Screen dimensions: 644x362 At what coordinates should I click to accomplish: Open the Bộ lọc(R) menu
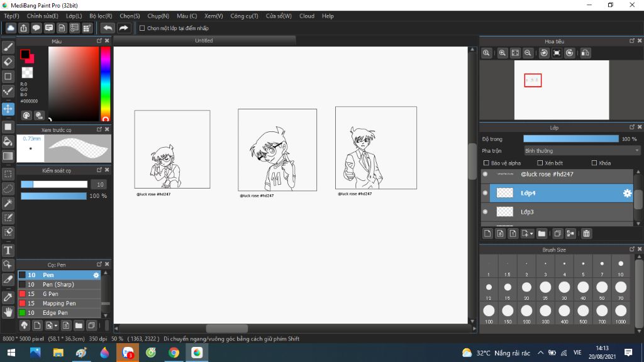(101, 16)
